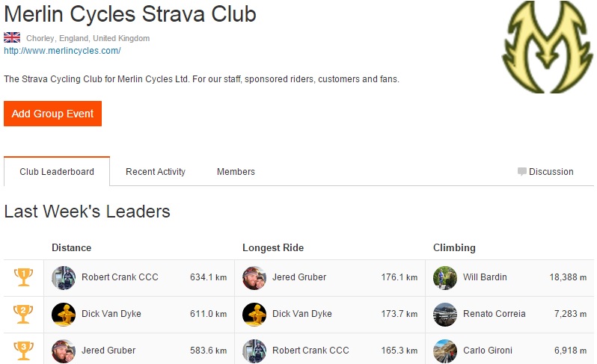The width and height of the screenshot is (597, 364).
Task: Click Dick Van Dyke in Distance column
Action: pyautogui.click(x=111, y=314)
